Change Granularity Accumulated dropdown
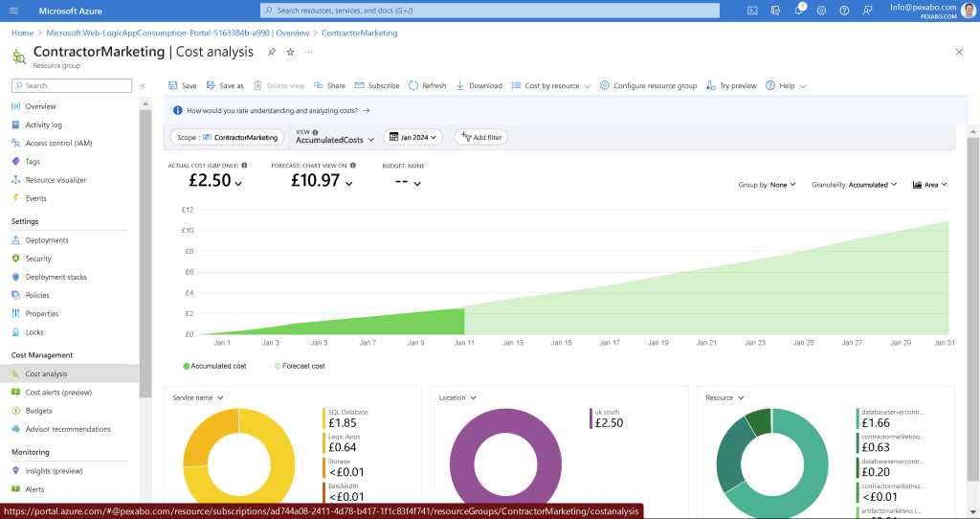Screen dimensions: 980x519 point(855,185)
